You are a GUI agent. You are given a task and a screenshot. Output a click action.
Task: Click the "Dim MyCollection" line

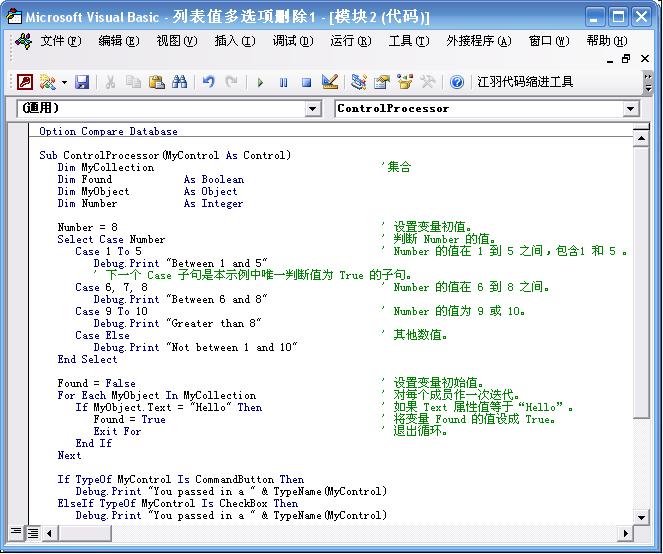tap(106, 167)
